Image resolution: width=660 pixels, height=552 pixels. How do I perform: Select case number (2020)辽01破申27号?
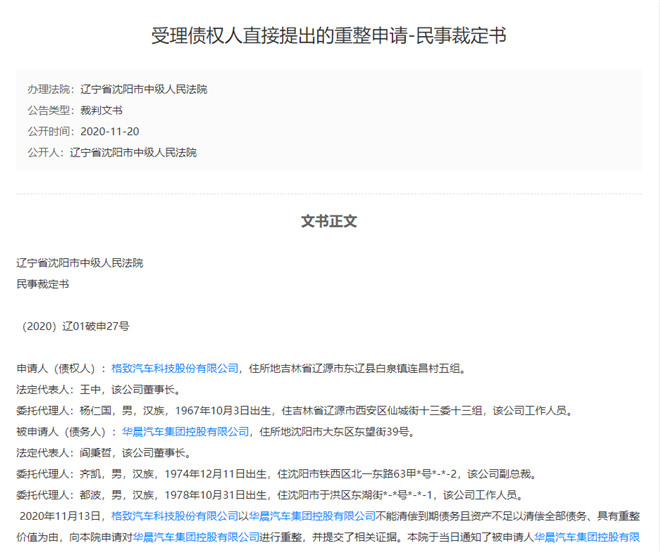tap(74, 326)
